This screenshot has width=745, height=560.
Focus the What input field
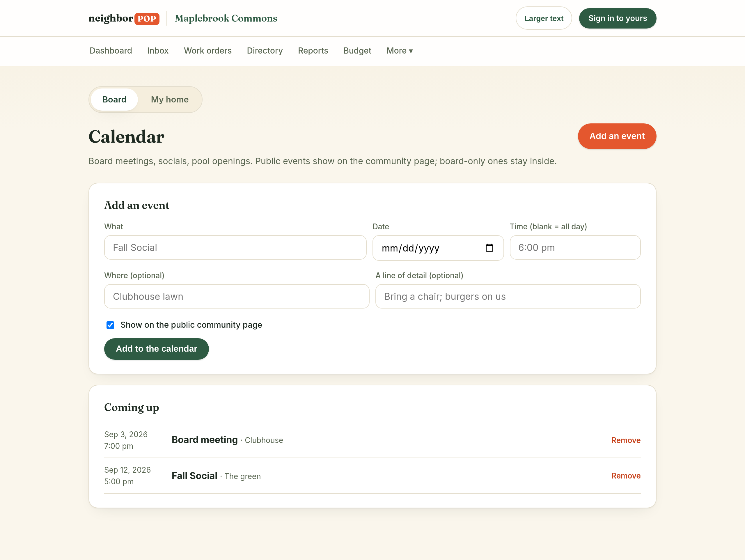[235, 247]
